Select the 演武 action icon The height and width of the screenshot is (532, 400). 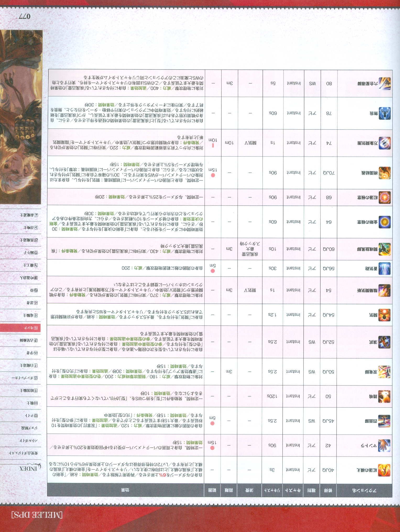point(384,342)
